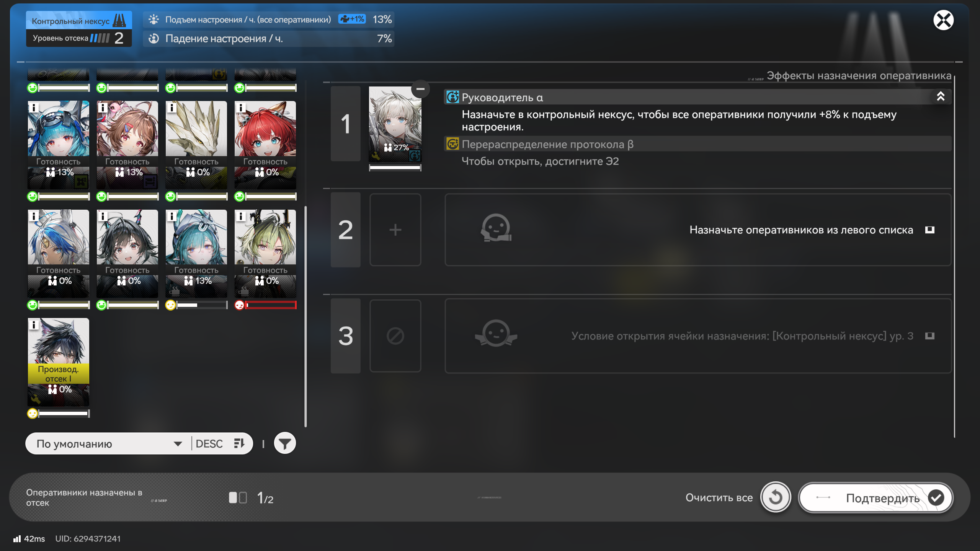Click the Руководитель α skill icon

[x=452, y=97]
